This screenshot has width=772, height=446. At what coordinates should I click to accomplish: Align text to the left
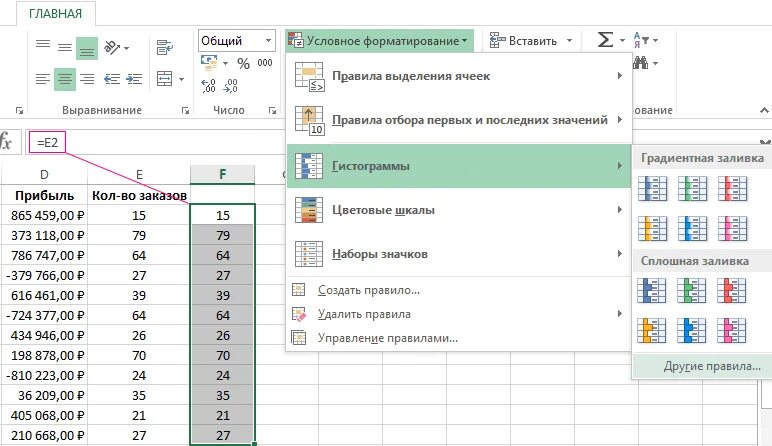pos(43,79)
